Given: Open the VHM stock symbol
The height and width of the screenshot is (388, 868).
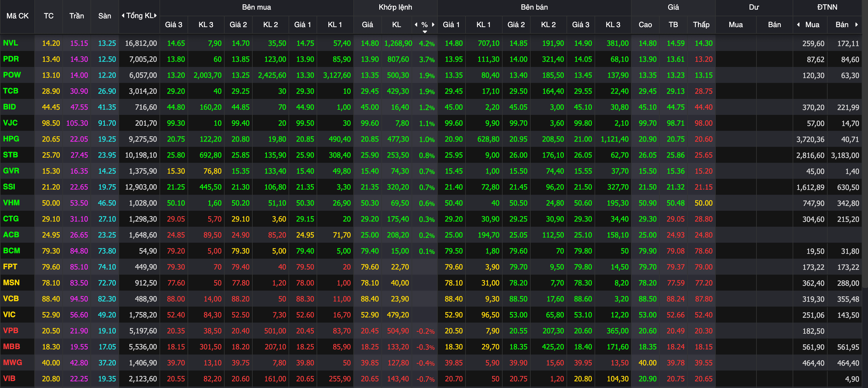Looking at the screenshot, I should pyautogui.click(x=11, y=203).
